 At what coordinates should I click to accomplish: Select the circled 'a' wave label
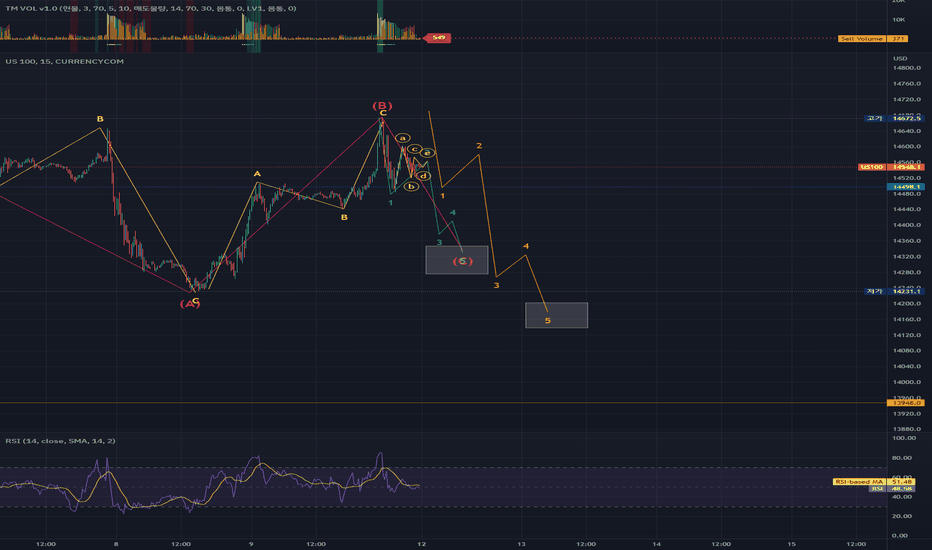tap(402, 138)
